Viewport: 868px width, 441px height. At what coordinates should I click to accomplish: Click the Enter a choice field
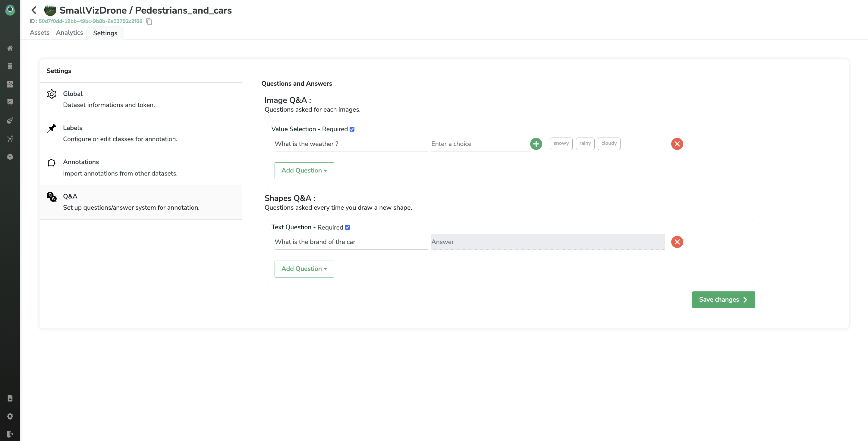click(480, 144)
